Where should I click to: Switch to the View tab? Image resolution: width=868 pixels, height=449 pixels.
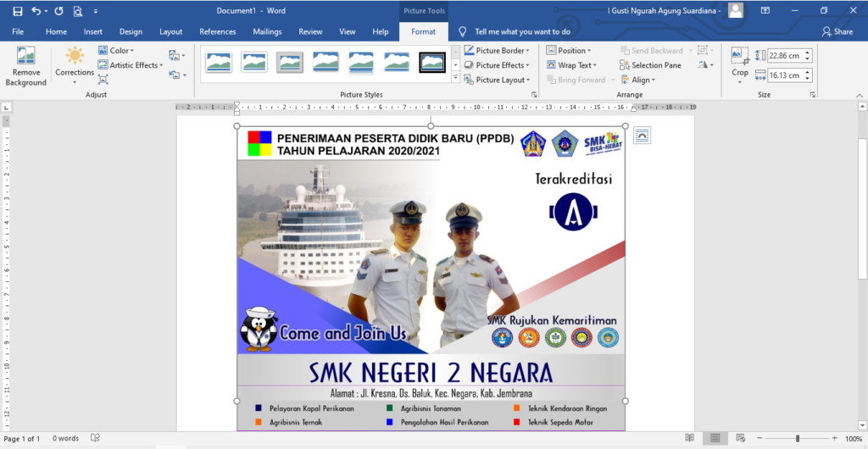[347, 31]
